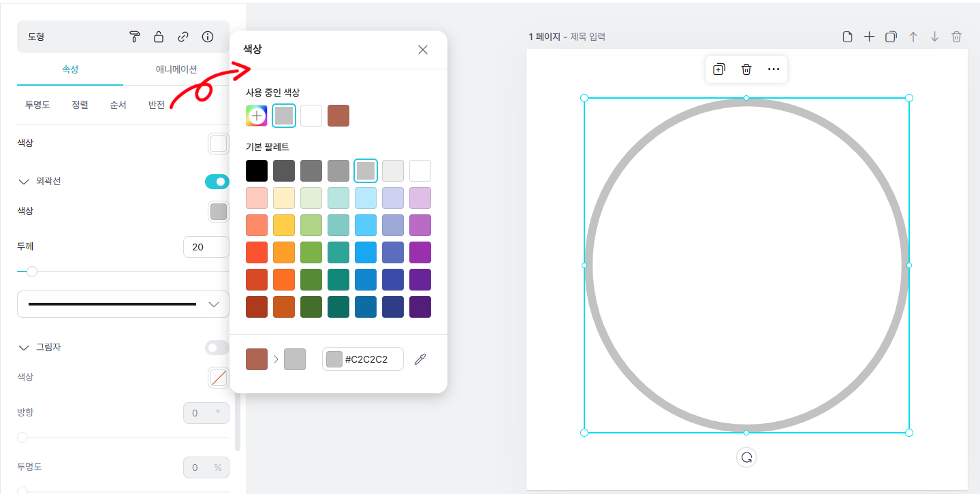The height and width of the screenshot is (494, 980).
Task: Click the 두께 value field showing 20
Action: tap(206, 247)
